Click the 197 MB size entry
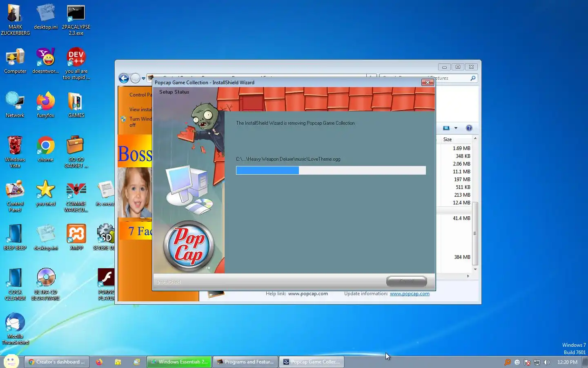 [462, 180]
